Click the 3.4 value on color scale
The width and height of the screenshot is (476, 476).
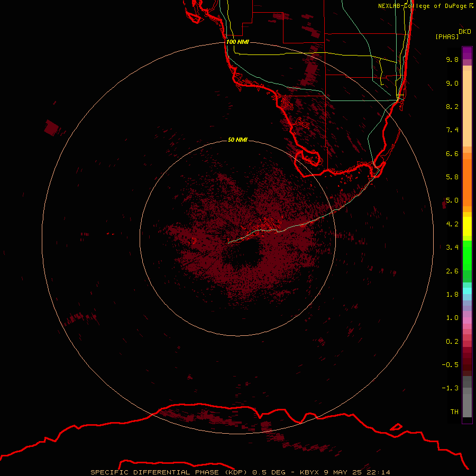452,248
